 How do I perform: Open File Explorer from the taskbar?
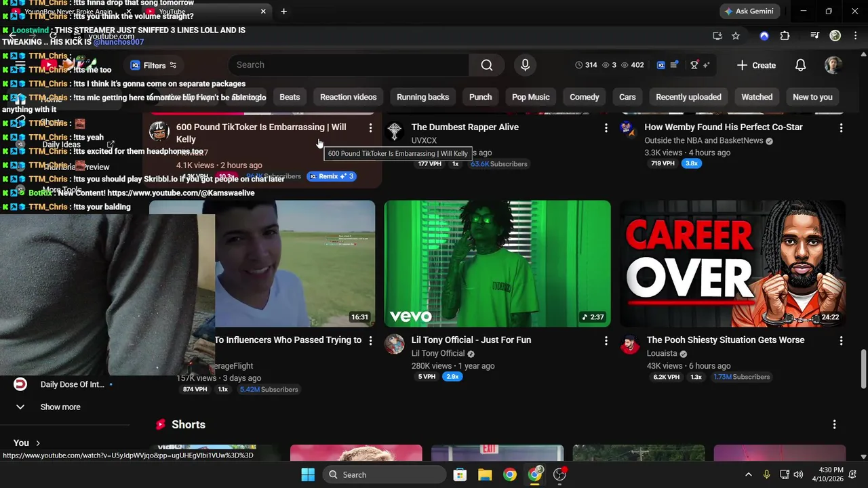[485, 474]
